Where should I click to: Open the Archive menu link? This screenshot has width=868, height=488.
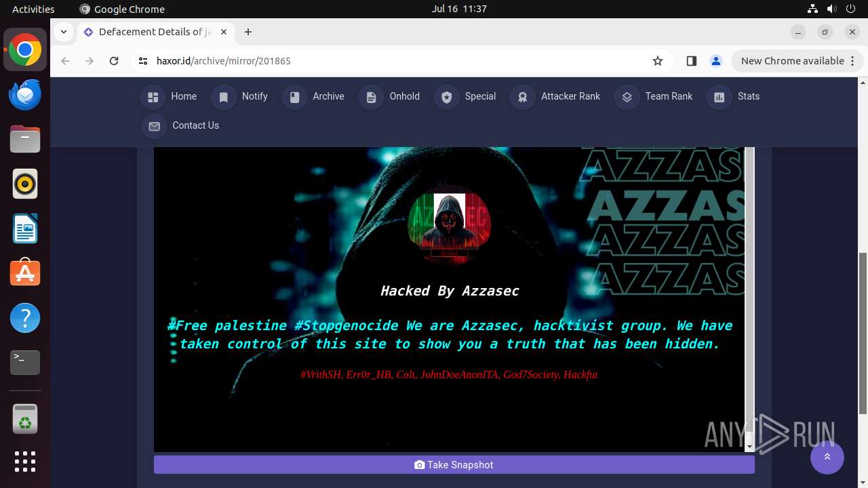(328, 96)
